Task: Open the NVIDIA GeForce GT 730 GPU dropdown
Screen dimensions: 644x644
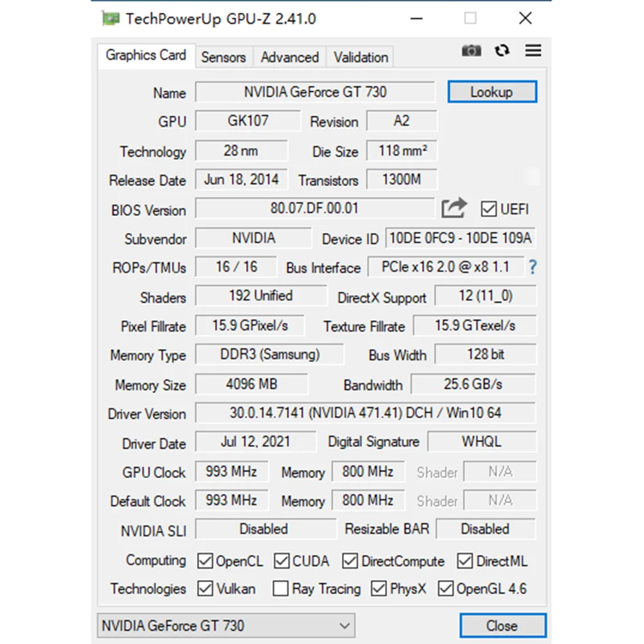Action: (x=226, y=625)
